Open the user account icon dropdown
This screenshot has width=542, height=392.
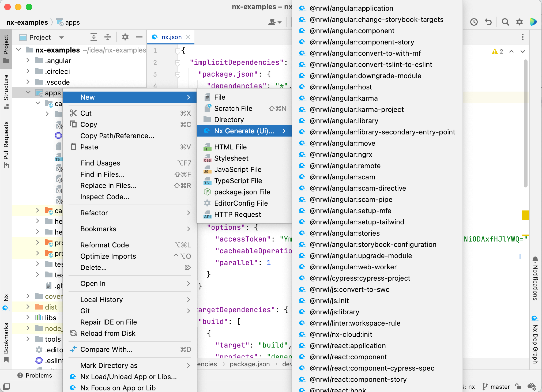point(275,22)
